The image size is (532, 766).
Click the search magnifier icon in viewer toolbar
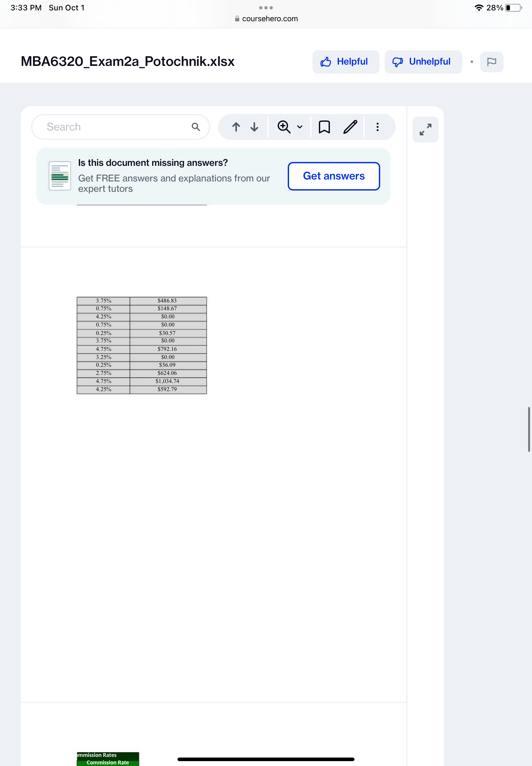click(x=196, y=127)
